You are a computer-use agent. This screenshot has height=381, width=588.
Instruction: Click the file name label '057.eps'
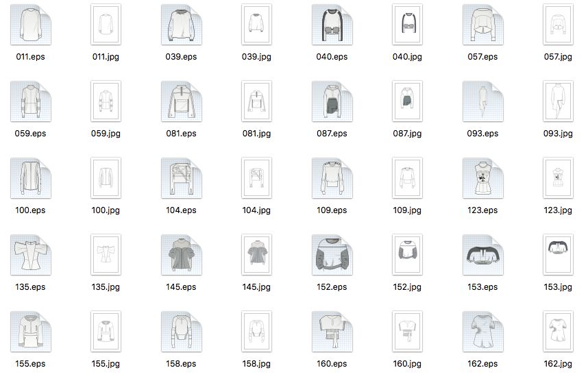pos(482,57)
